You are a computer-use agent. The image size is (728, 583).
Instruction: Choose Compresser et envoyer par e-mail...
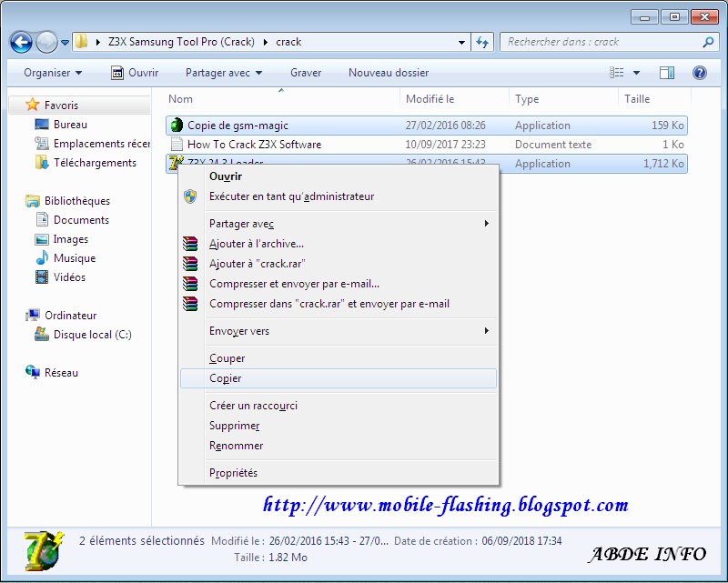tap(339, 284)
